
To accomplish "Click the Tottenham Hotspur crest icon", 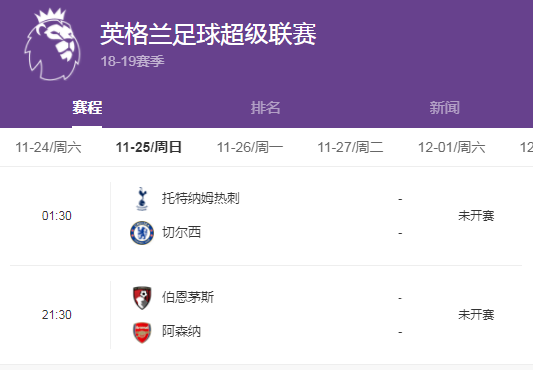I will click(x=142, y=199).
